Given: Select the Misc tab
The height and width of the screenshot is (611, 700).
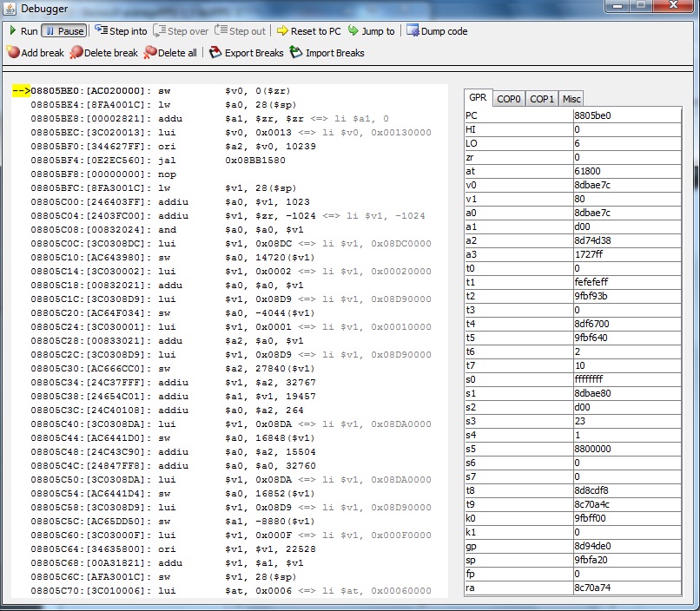Looking at the screenshot, I should coord(571,99).
